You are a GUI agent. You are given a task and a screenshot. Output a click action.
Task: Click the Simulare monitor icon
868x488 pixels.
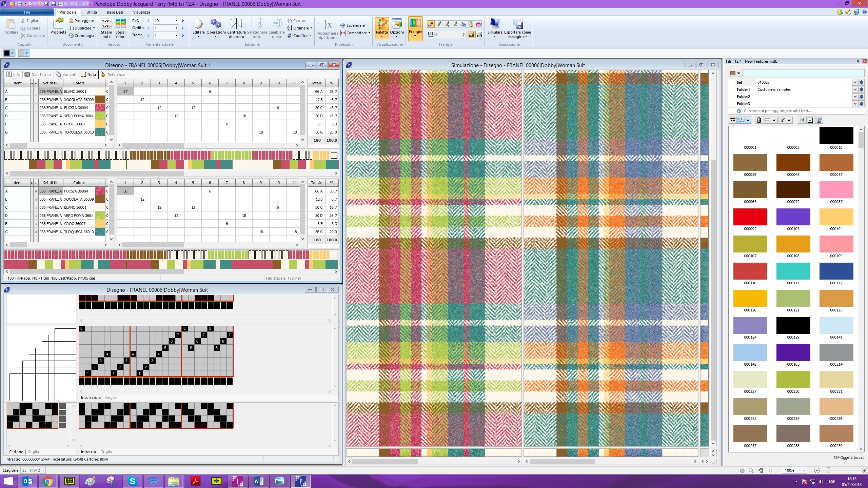point(495,24)
